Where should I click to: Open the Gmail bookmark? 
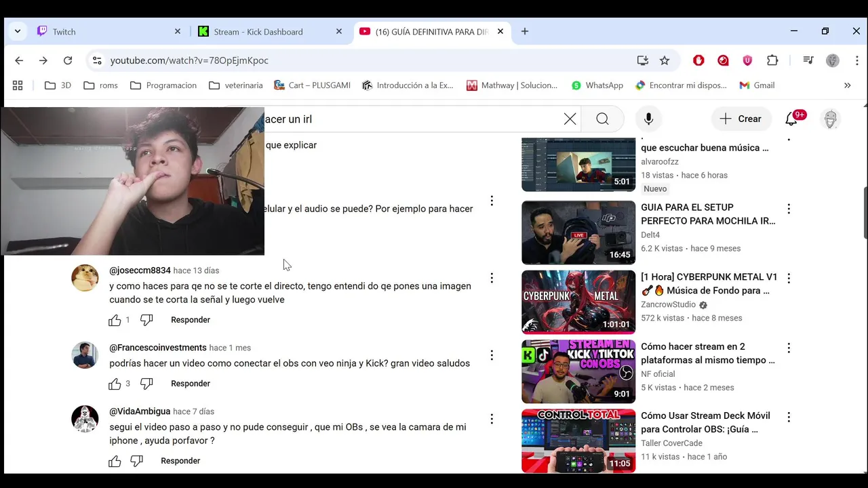point(757,85)
